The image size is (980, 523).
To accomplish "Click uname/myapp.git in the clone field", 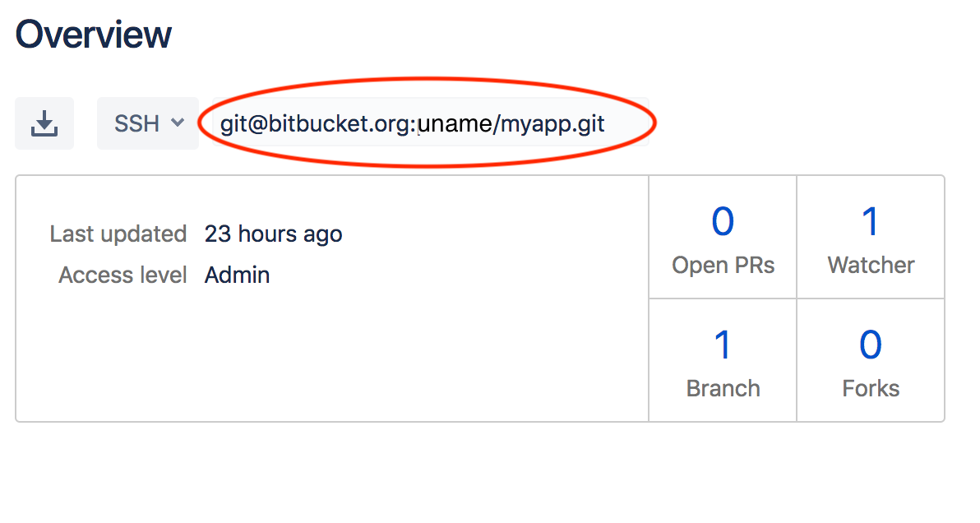I will click(x=514, y=123).
